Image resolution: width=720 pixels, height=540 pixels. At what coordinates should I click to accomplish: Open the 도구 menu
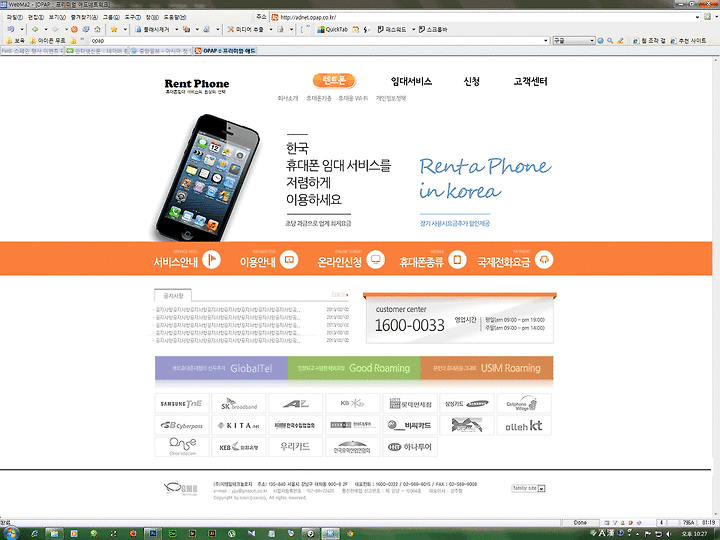(133, 17)
